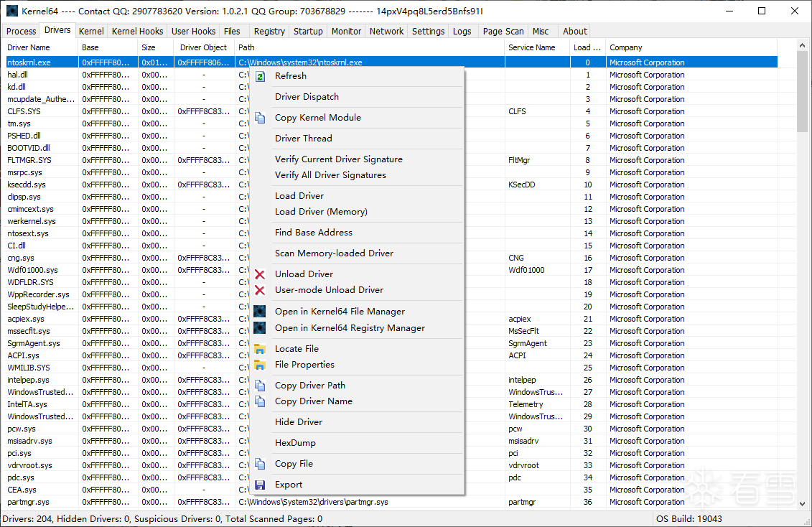Click the green Refresh icon in context menu
812x527 pixels.
pos(260,76)
